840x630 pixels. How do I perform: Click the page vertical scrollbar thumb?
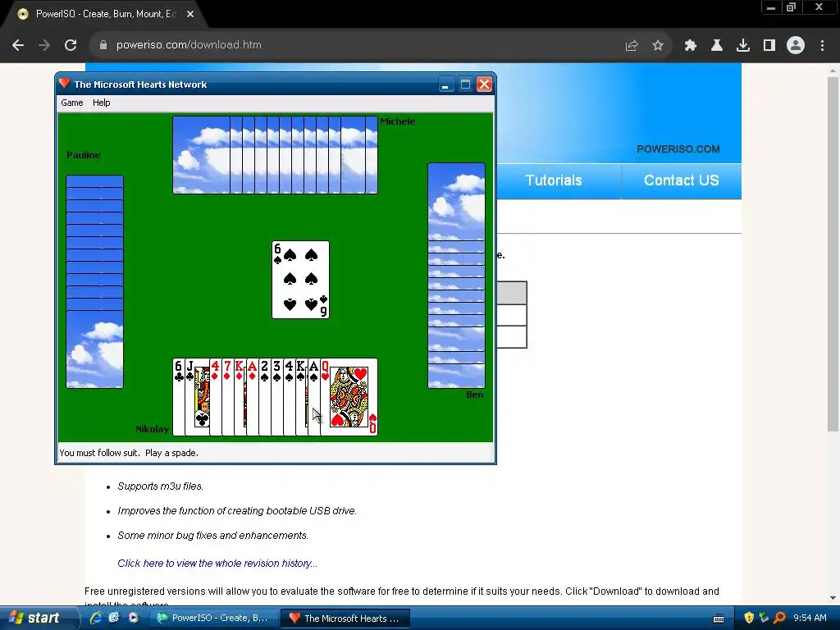[833, 253]
